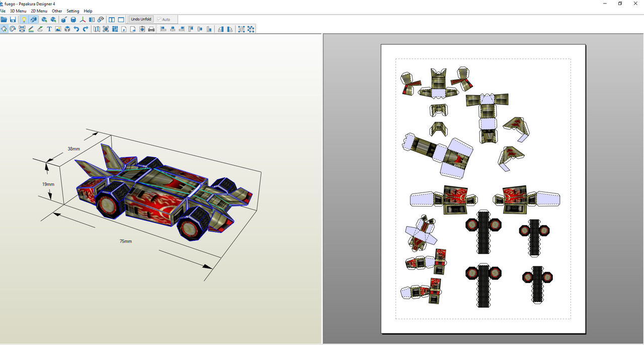Switch to the split two-pane window layout
Viewport: 644px width, 345px height.
112,20
